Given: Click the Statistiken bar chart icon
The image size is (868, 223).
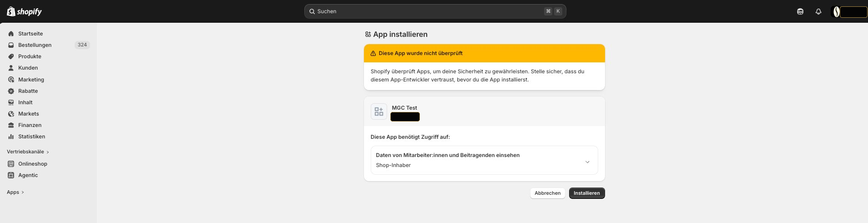Looking at the screenshot, I should pos(11,137).
